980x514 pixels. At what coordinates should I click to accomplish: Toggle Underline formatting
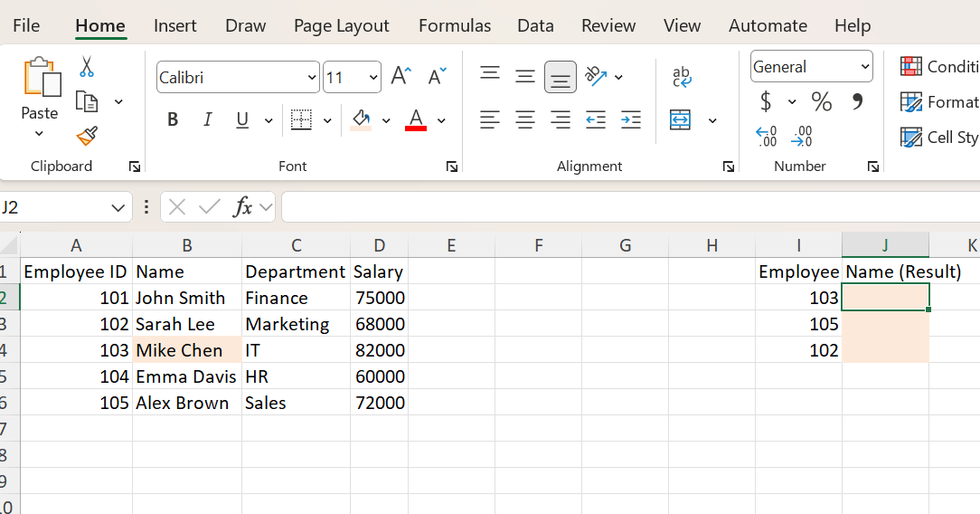coord(242,119)
